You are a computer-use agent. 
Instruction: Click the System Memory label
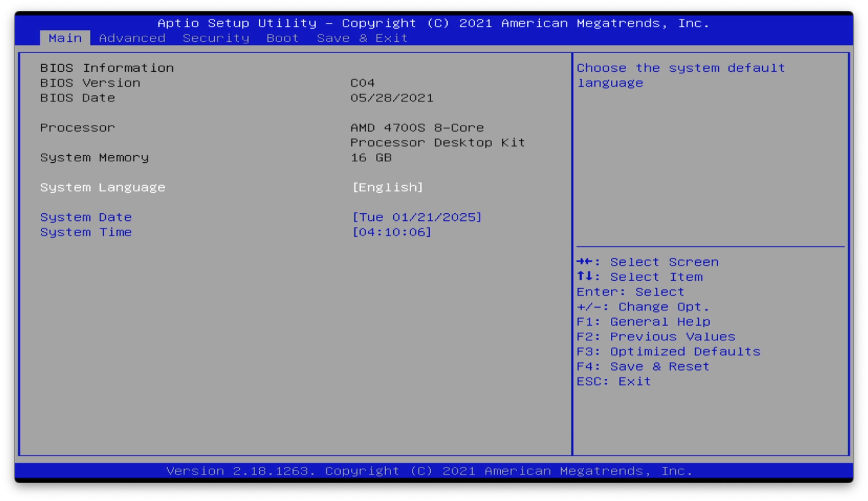(94, 157)
